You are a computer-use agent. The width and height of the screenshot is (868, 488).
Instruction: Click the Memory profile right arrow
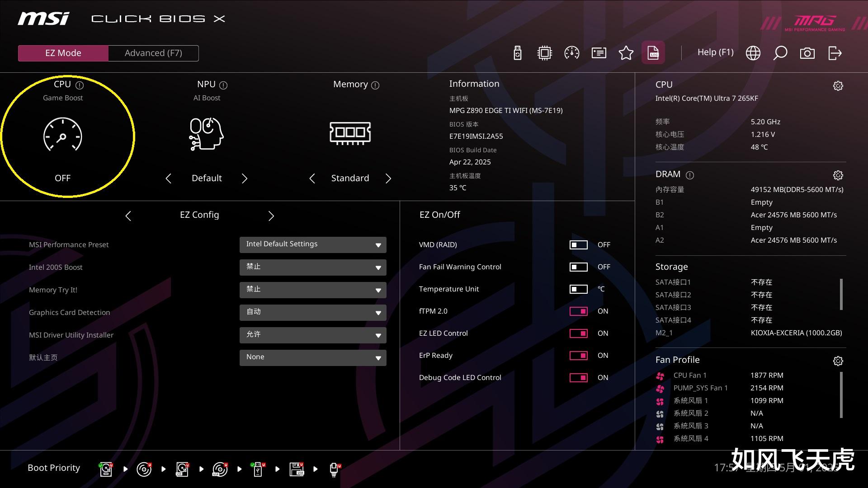click(388, 178)
